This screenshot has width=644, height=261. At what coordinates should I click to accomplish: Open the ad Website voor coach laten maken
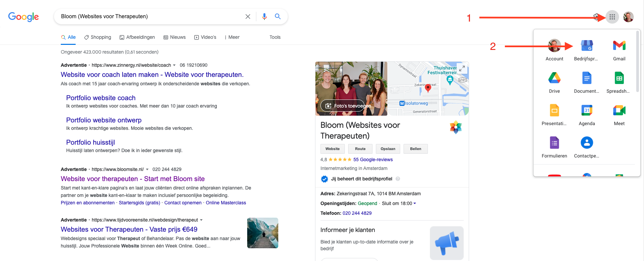tap(152, 75)
